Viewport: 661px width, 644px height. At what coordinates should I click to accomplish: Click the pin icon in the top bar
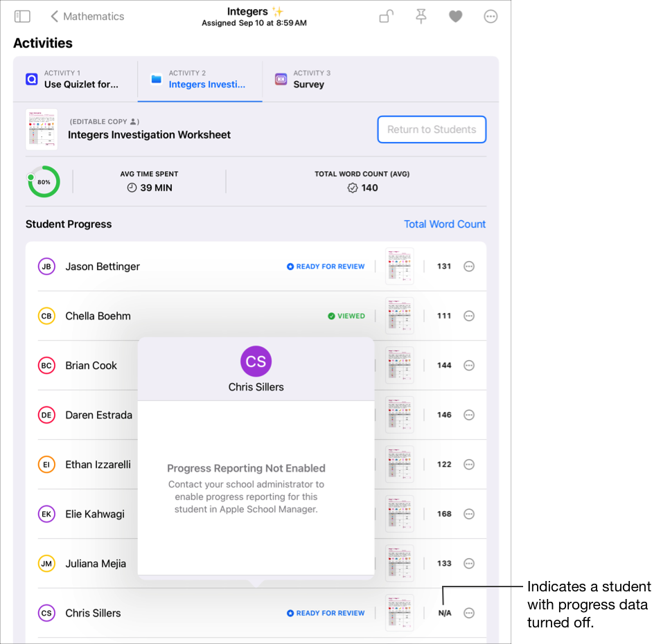click(421, 16)
